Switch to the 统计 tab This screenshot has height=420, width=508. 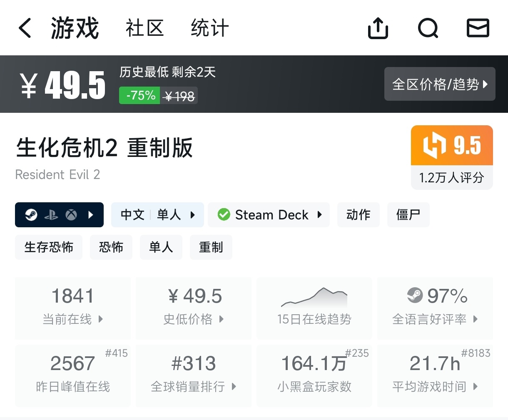tap(209, 29)
